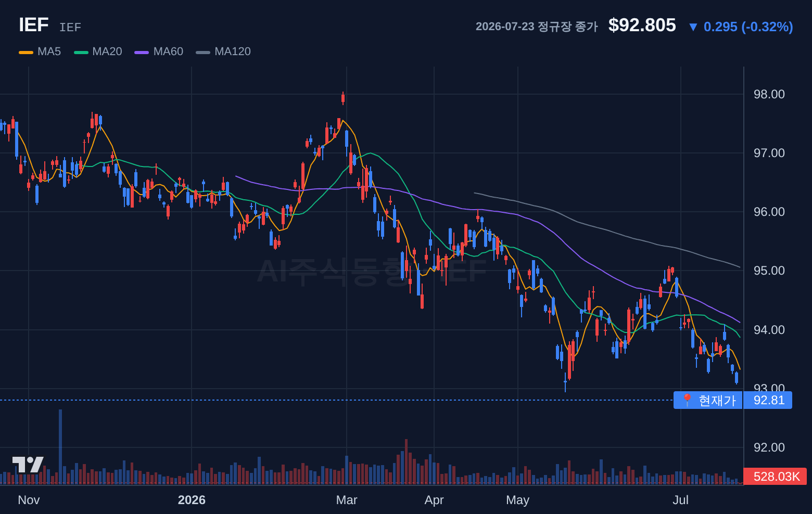The image size is (812, 514).
Task: Toggle the MA20 legend entry
Action: click(x=98, y=52)
